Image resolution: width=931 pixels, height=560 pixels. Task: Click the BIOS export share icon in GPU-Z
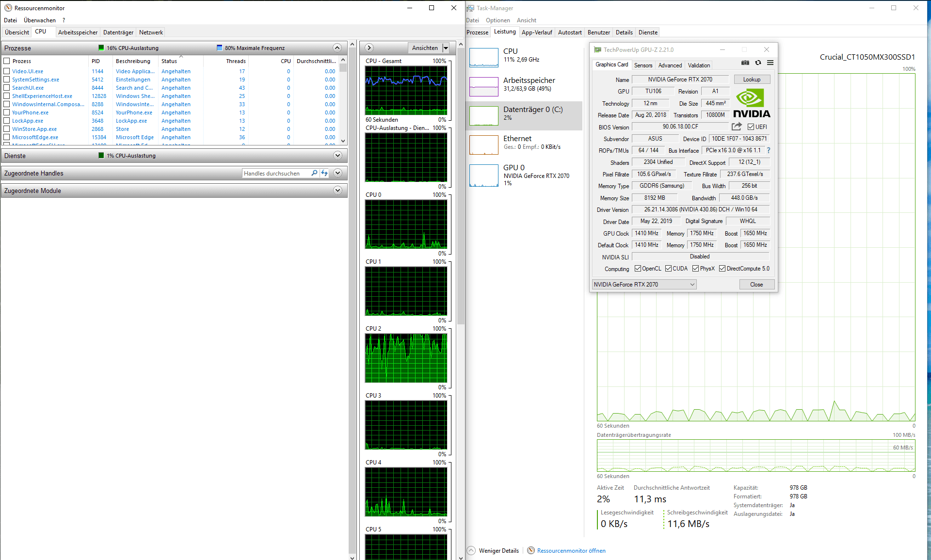coord(737,127)
